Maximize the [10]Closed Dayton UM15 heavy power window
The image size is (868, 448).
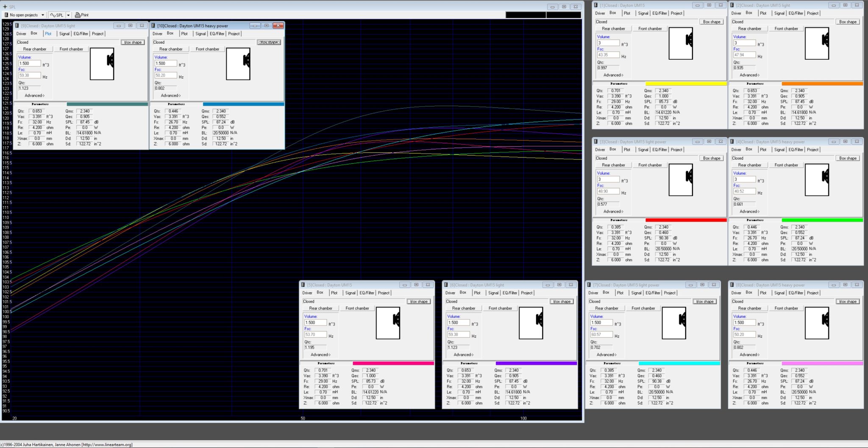tap(266, 25)
